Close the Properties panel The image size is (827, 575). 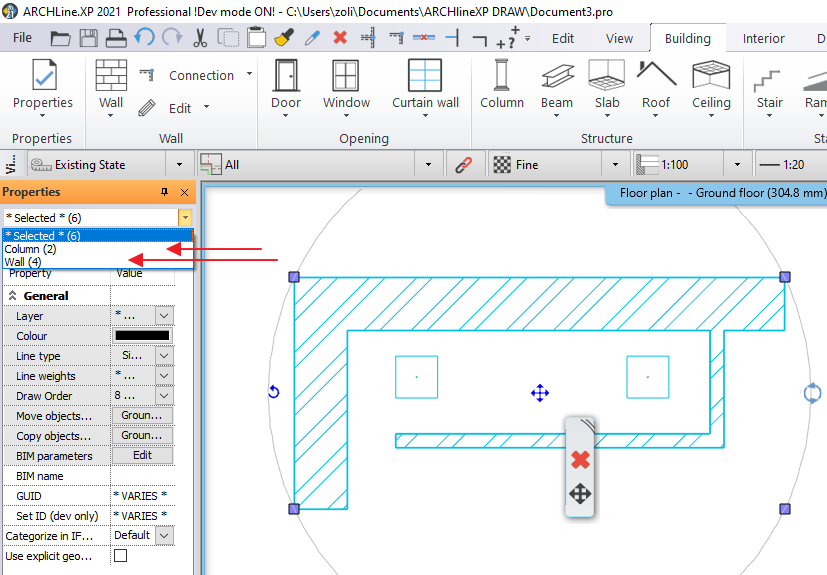pyautogui.click(x=185, y=193)
